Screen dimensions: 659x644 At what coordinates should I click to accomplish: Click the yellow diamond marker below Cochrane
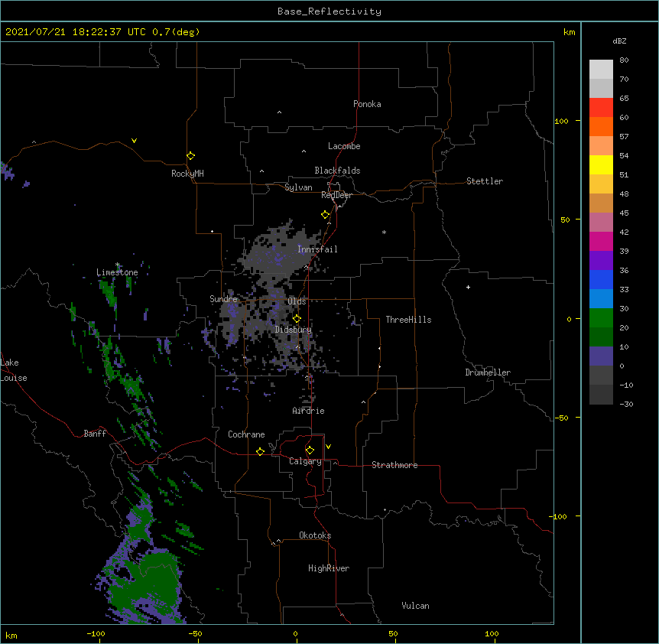[260, 451]
